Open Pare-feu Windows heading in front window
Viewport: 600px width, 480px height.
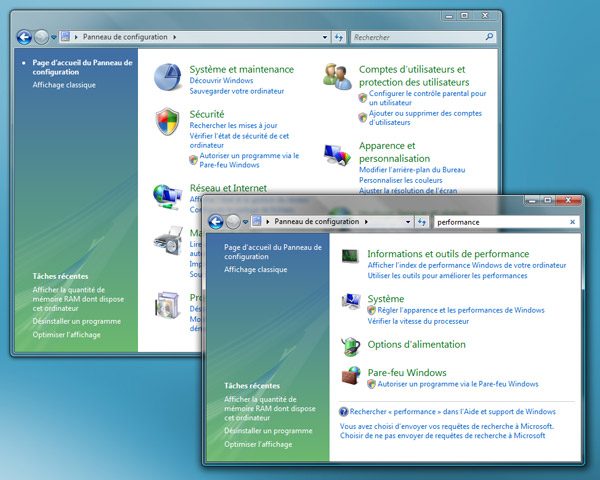coord(407,372)
